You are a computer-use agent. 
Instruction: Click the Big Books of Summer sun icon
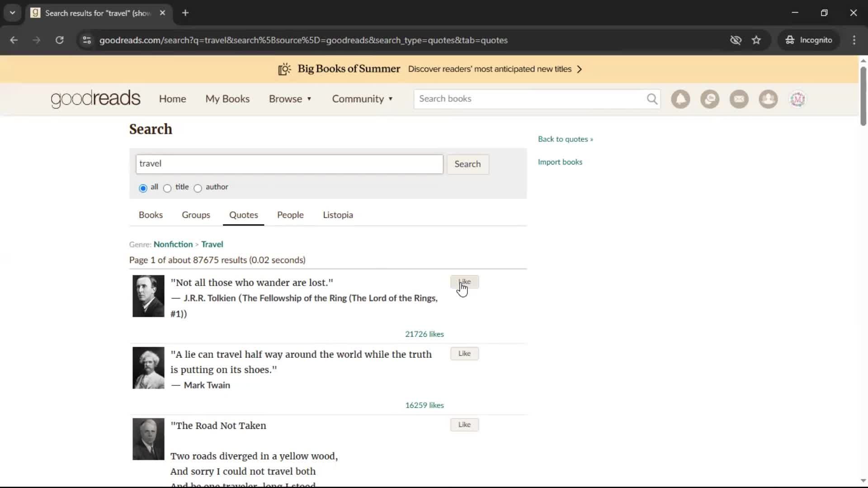(284, 69)
